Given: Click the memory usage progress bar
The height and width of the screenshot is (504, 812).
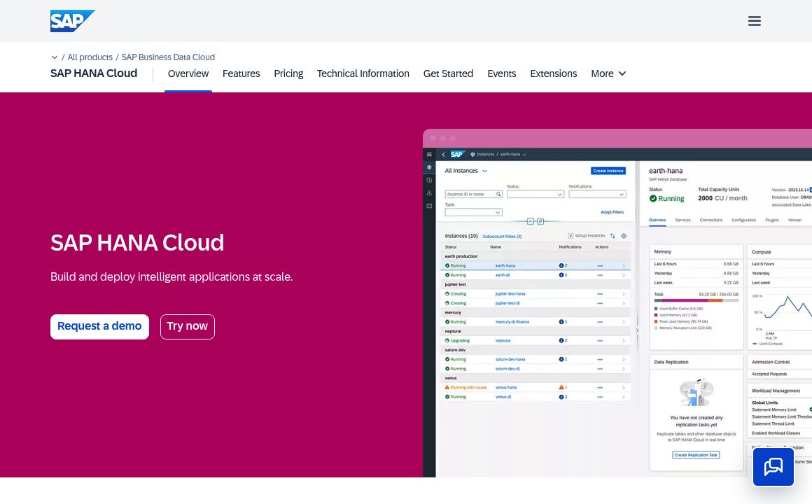Looking at the screenshot, I should coord(695,300).
